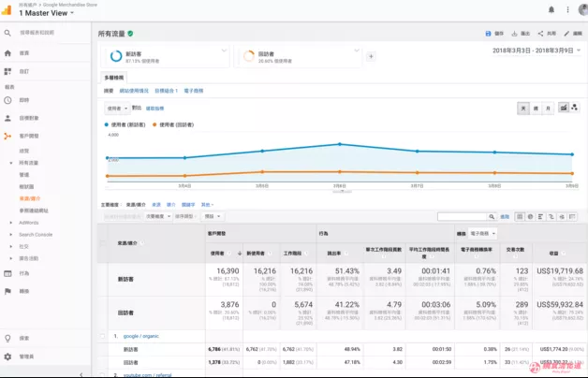
Task: Click the Analytics logo in the corner
Action: pyautogui.click(x=7, y=10)
